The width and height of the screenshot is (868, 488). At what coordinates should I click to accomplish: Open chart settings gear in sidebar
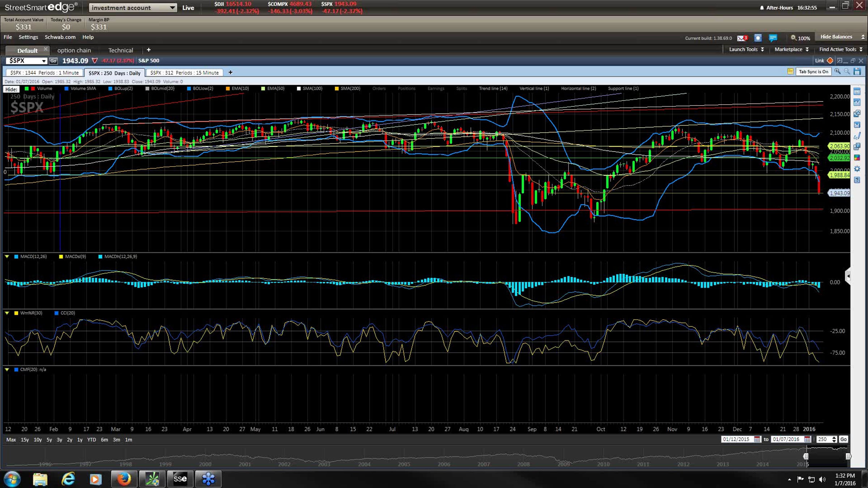tap(857, 169)
